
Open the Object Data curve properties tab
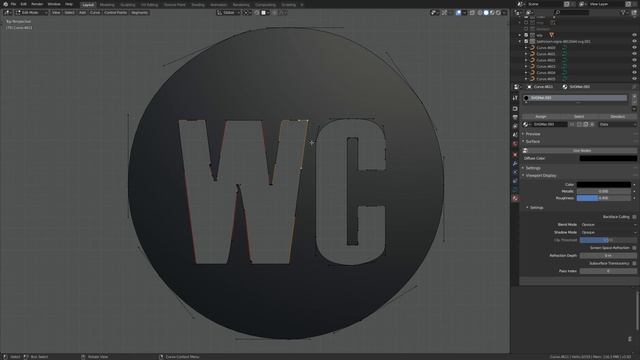[x=515, y=189]
